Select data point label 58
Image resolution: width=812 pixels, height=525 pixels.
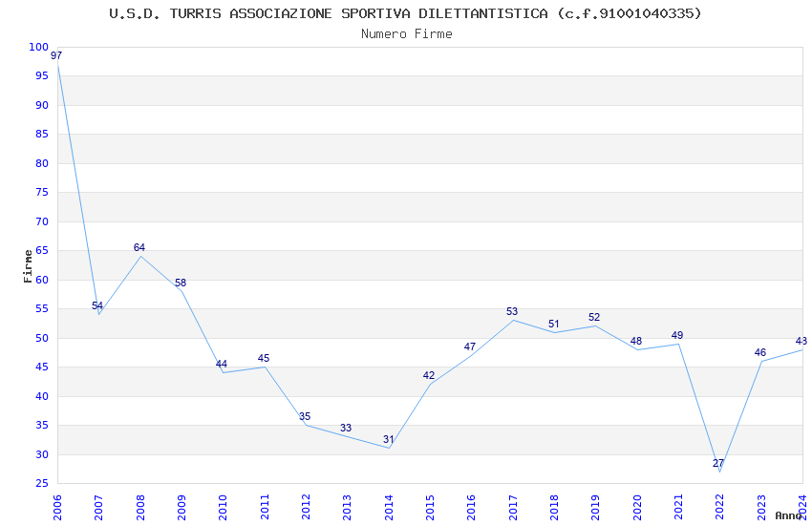181,283
